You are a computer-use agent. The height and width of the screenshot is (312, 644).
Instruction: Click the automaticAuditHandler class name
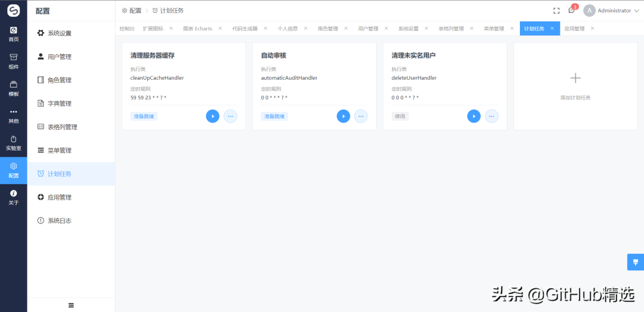tap(289, 78)
